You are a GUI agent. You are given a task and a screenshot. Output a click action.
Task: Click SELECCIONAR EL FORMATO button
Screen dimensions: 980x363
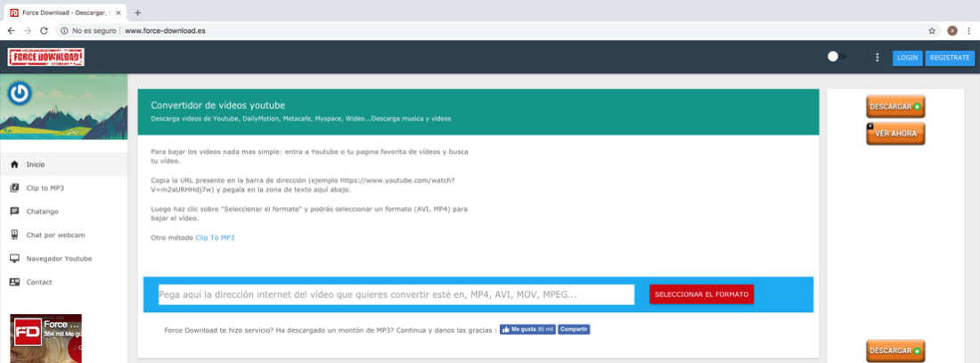pos(701,294)
